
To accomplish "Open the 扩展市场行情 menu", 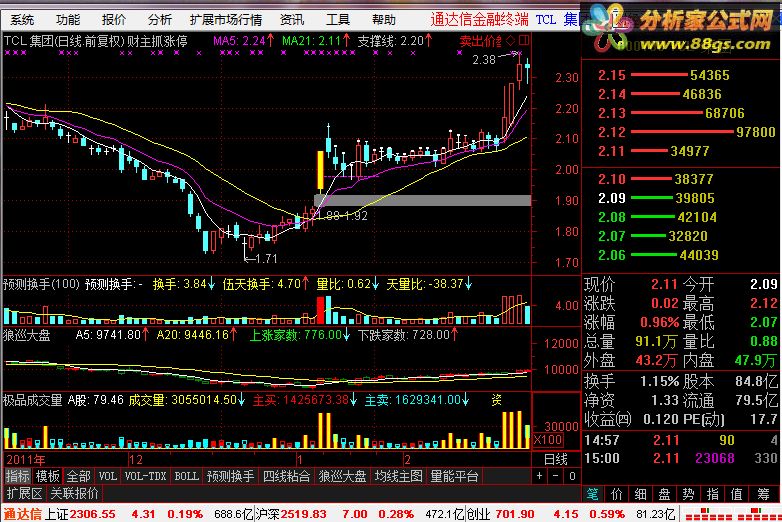I will click(x=226, y=20).
